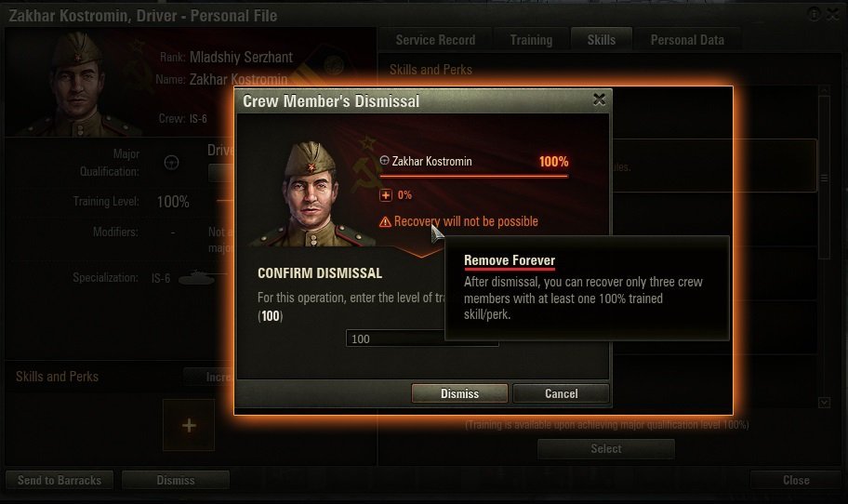Click the driver wheel icon beside Zakhar Kostromin
The image size is (848, 504).
[x=384, y=161]
